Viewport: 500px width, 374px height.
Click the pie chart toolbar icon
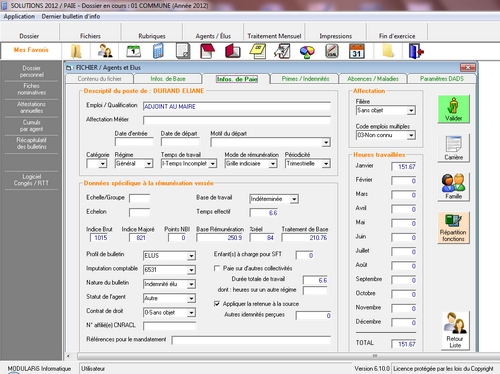point(307,52)
